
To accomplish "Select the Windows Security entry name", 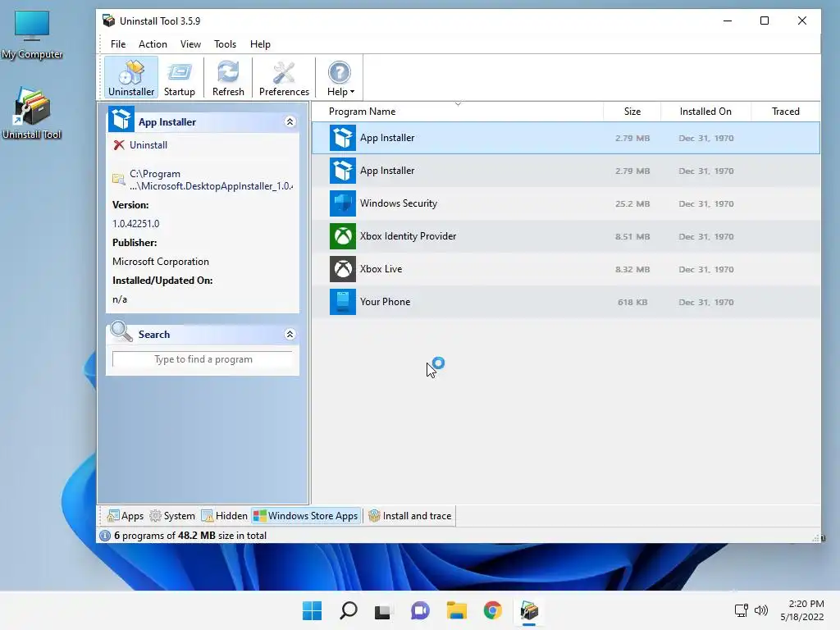I will pos(399,203).
